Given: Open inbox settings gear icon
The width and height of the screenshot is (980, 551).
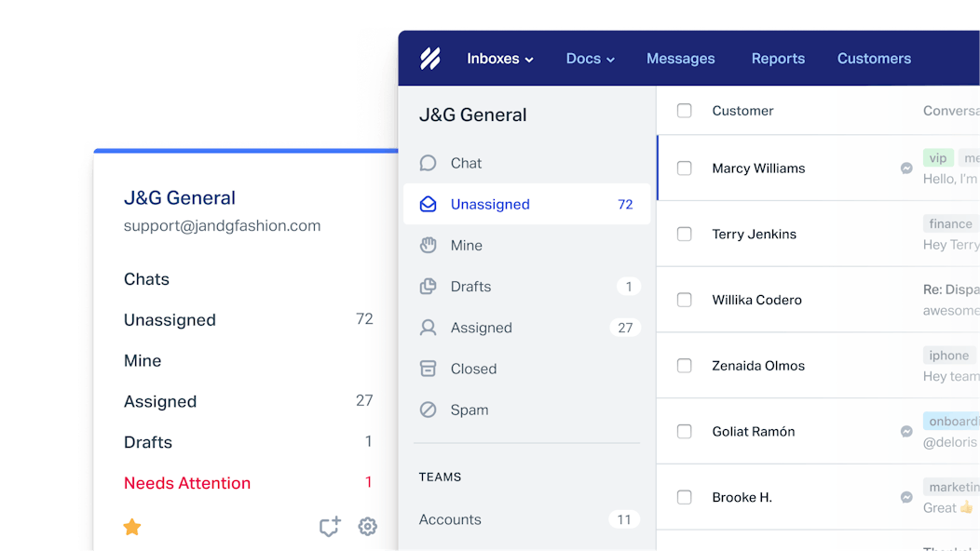Looking at the screenshot, I should pos(367,527).
